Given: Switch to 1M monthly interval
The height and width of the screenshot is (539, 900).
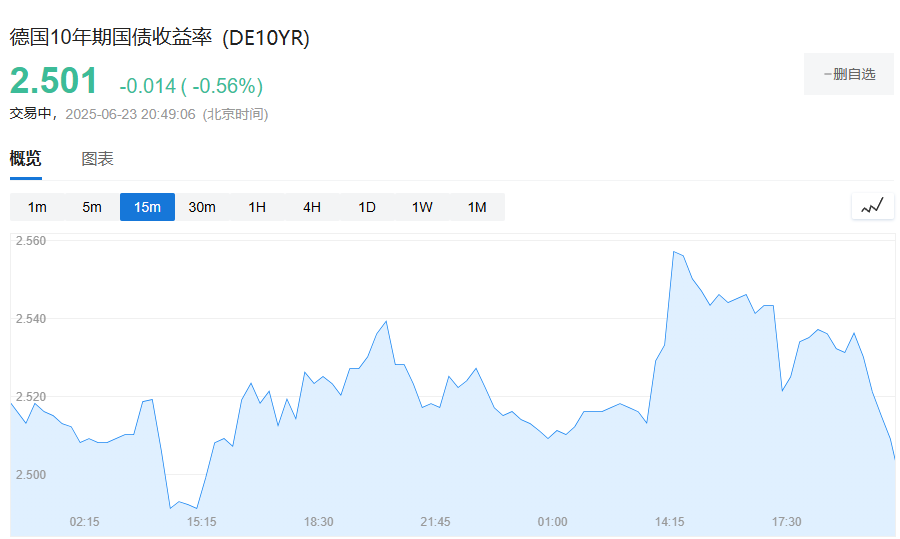Looking at the screenshot, I should (x=477, y=207).
